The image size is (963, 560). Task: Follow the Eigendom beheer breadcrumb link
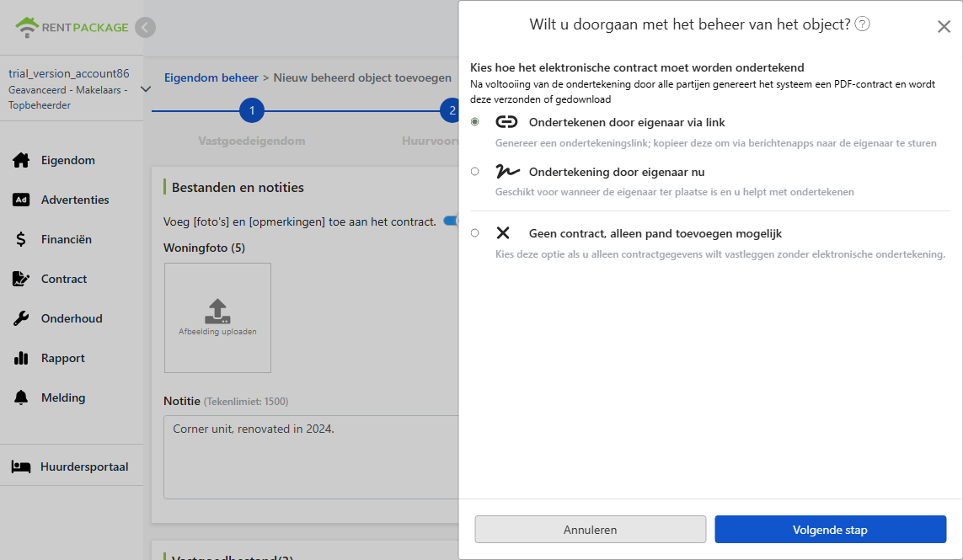211,78
